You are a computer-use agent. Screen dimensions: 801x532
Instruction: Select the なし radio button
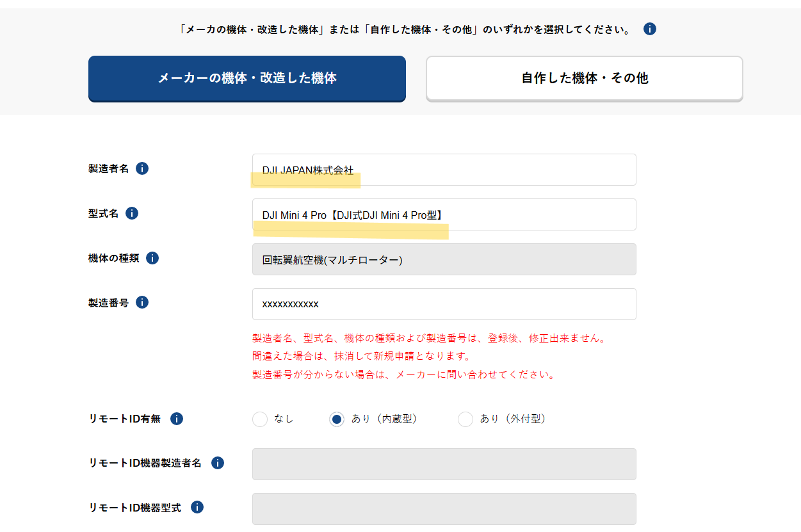(x=260, y=419)
